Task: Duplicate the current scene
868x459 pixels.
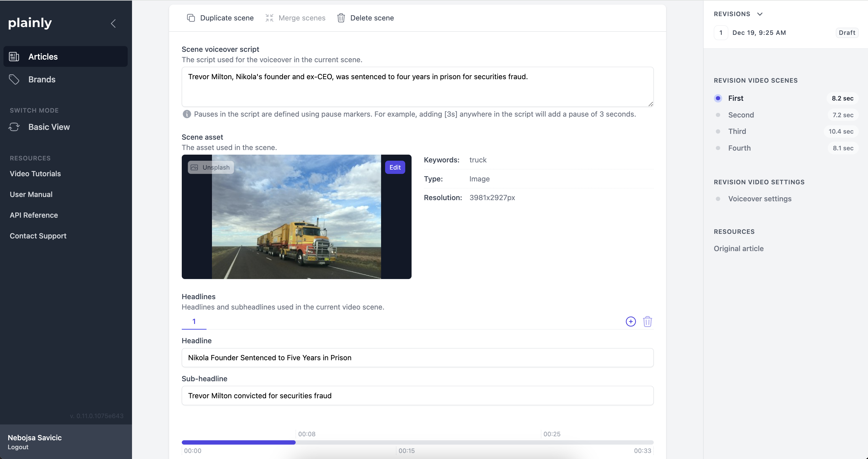Action: pos(220,18)
